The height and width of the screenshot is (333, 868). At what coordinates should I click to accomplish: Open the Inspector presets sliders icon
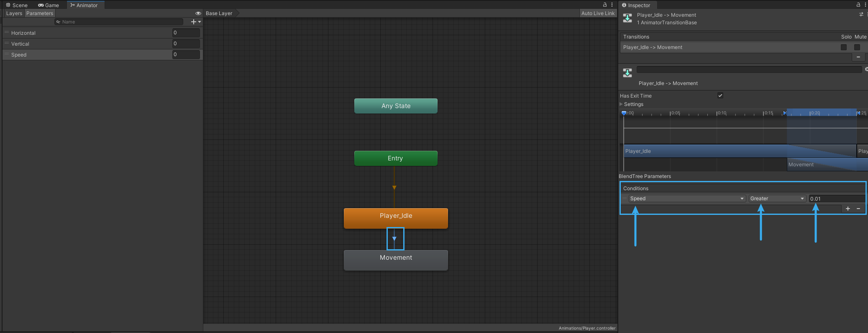pyautogui.click(x=861, y=15)
